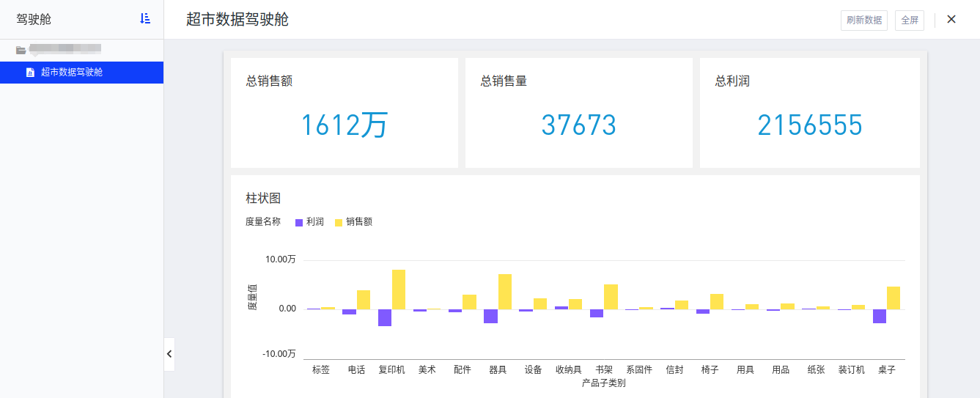Toggle 销售额 series via legend label
The image size is (980, 398).
pos(359,222)
